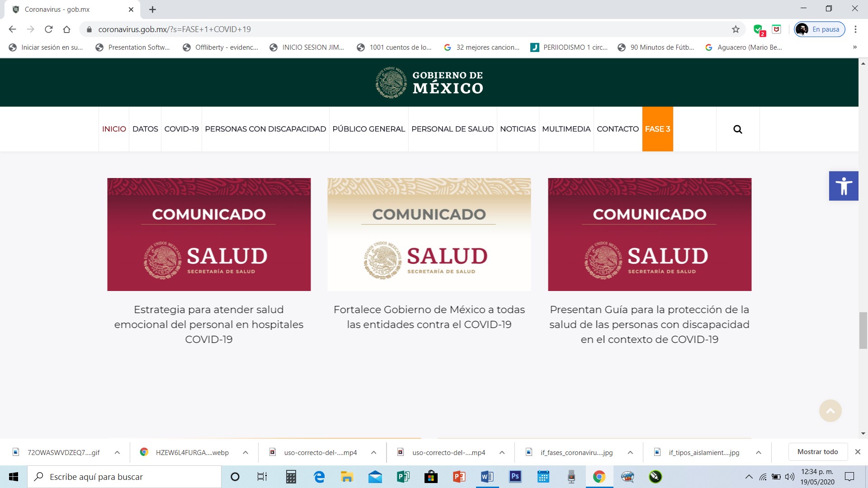Screen dimensions: 868x488
Task: Open the 72OWASWVDZEQ7 gif downloaded file
Action: point(57,452)
